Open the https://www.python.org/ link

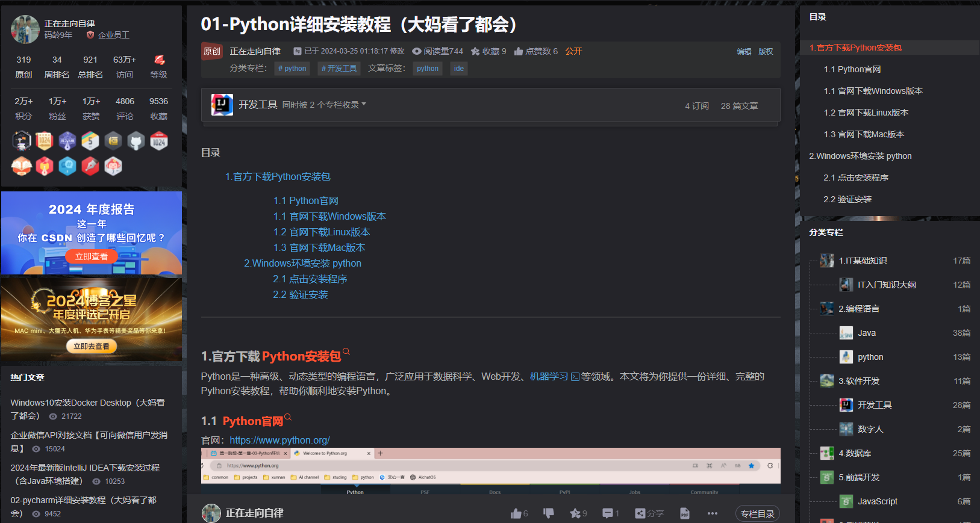click(279, 440)
